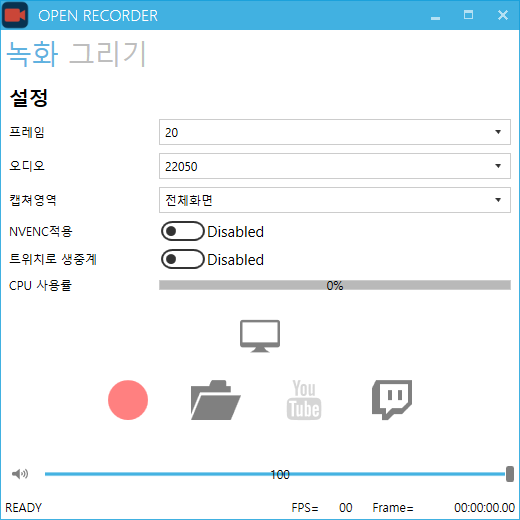520x520 pixels.
Task: Click the YouTube upload icon
Action: (304, 400)
